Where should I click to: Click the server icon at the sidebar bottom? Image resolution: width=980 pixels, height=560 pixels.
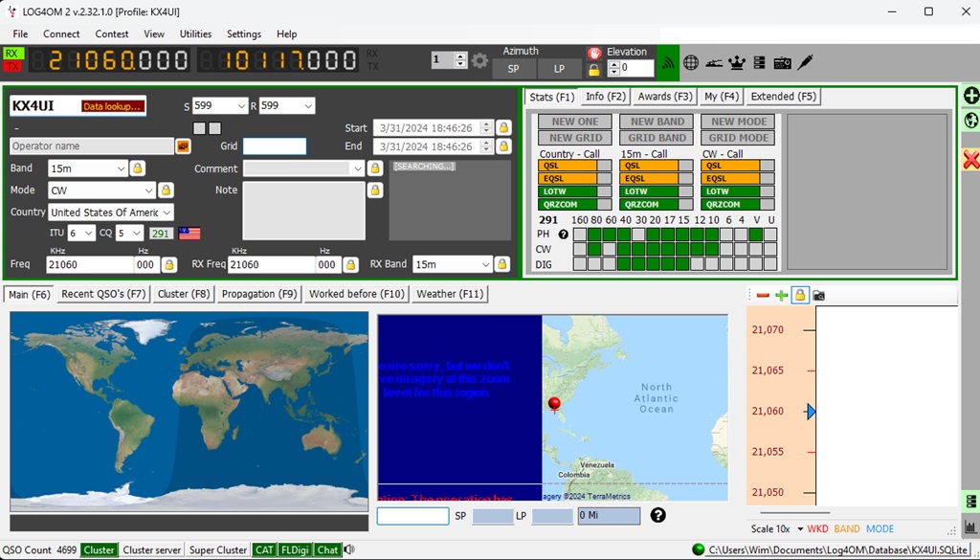pos(970,501)
